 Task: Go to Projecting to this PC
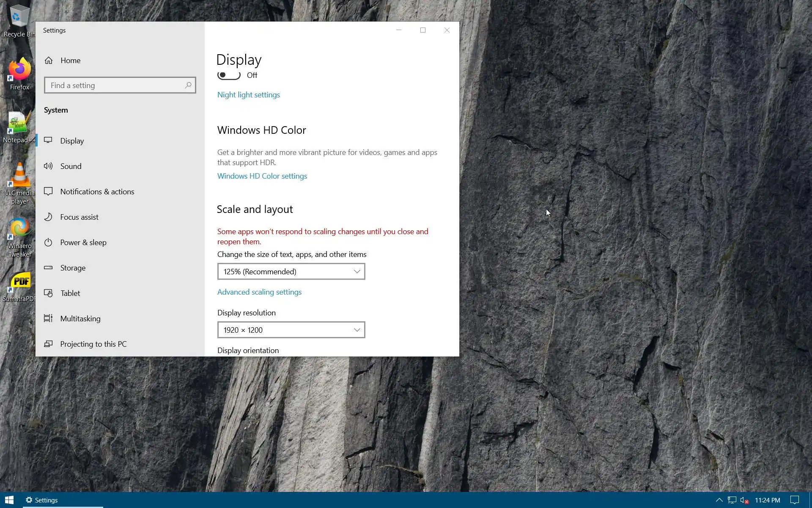coord(93,344)
